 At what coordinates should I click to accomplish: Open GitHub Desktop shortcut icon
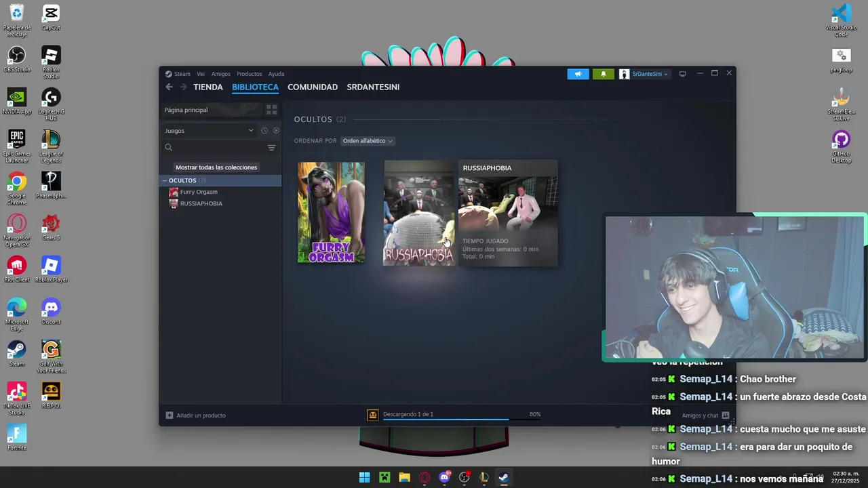pos(841,146)
